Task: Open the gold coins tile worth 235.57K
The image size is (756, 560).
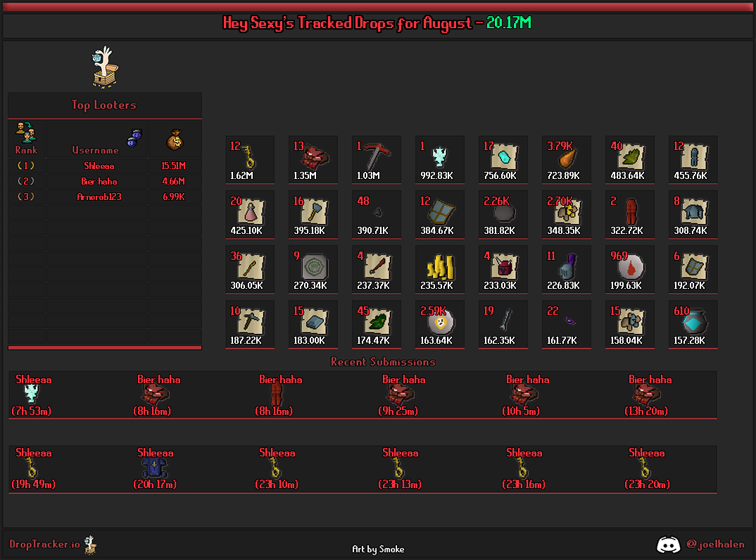Action: pos(440,270)
